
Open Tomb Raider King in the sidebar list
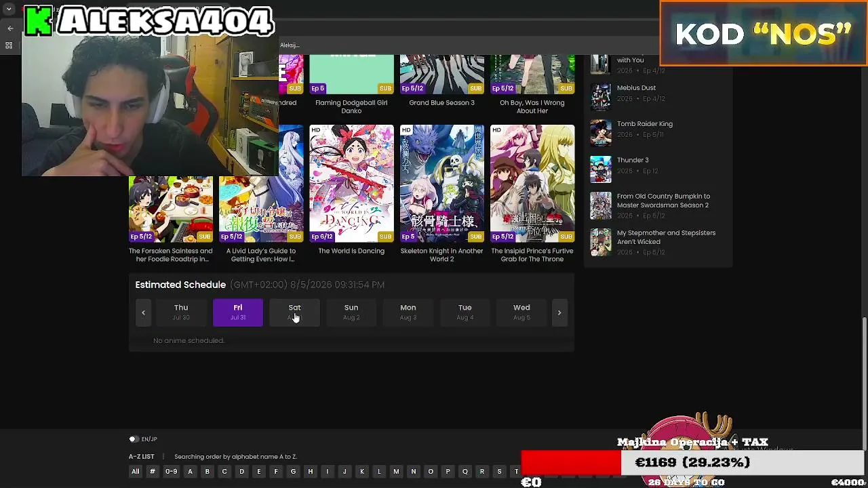click(x=645, y=124)
